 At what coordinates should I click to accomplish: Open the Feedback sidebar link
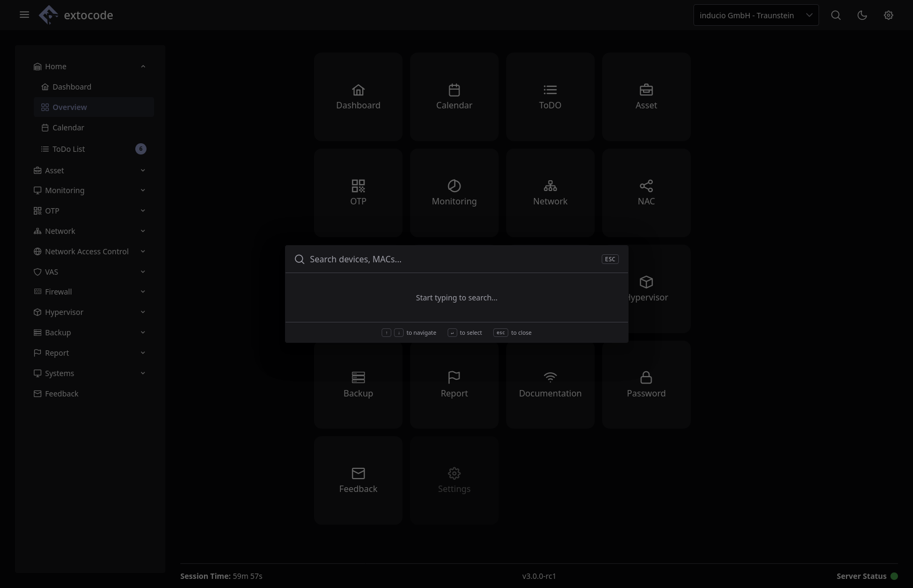(x=62, y=394)
